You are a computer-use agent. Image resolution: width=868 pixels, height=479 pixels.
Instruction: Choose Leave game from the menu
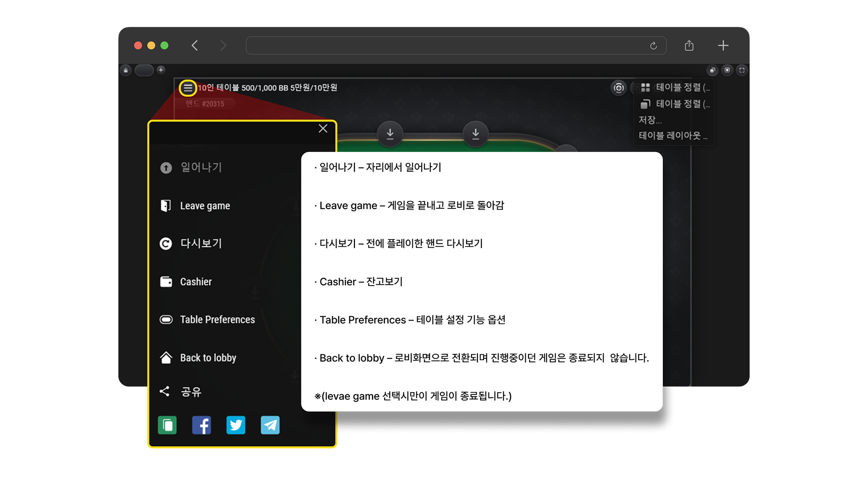[204, 206]
